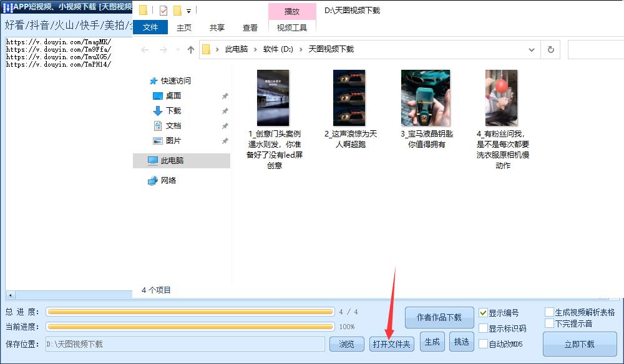This screenshot has height=364, width=624.
Task: Click the refresh icon beside the address bar
Action: (550, 49)
